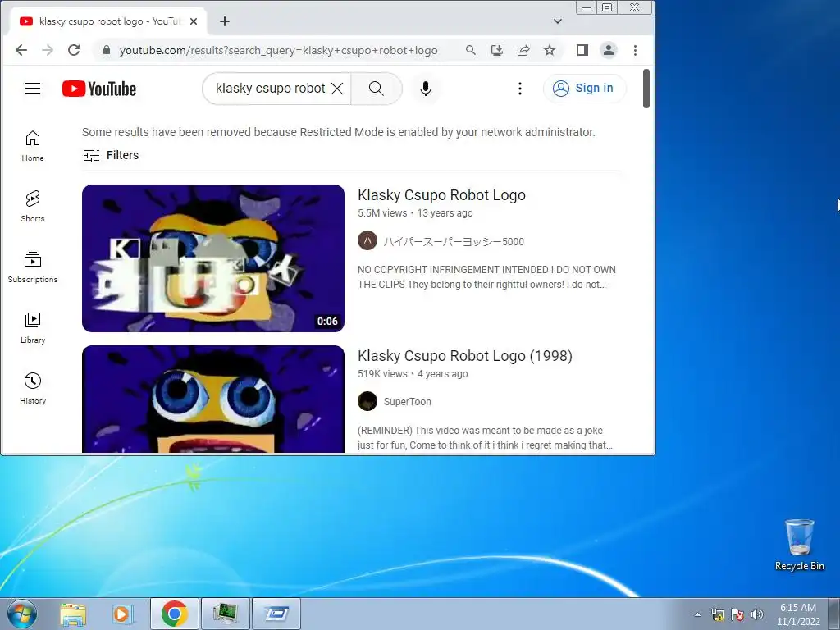Click the YouTube logo
The image size is (840, 630).
click(x=99, y=89)
